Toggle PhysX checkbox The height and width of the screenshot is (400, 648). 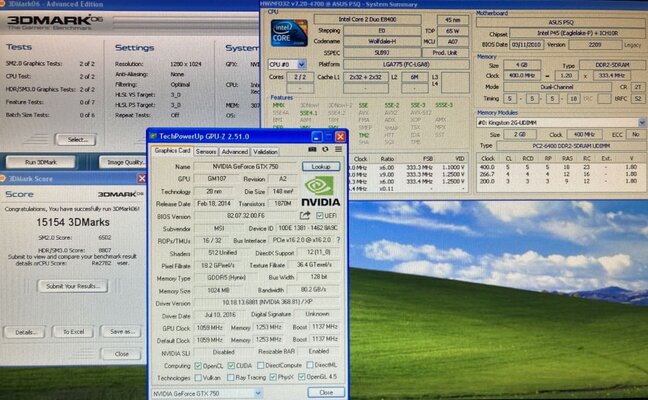tap(273, 377)
